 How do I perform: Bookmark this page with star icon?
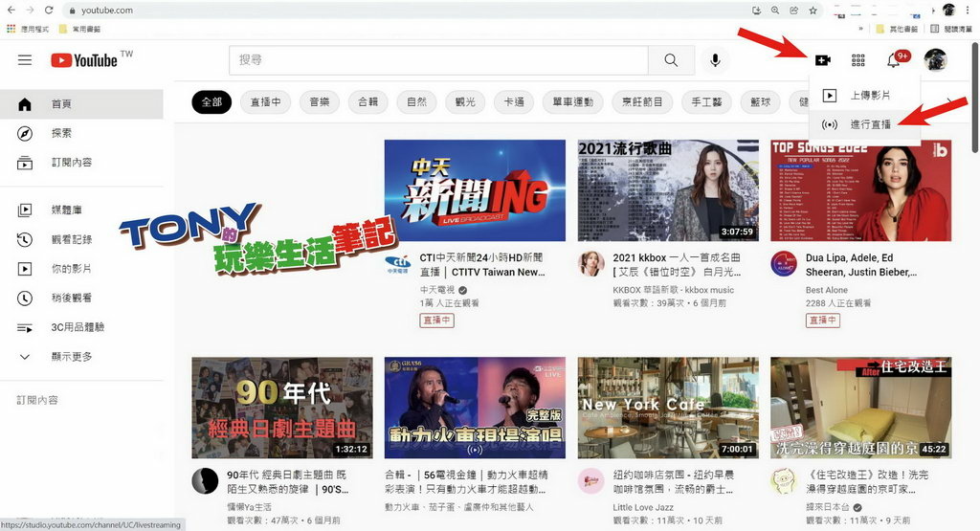[x=813, y=10]
